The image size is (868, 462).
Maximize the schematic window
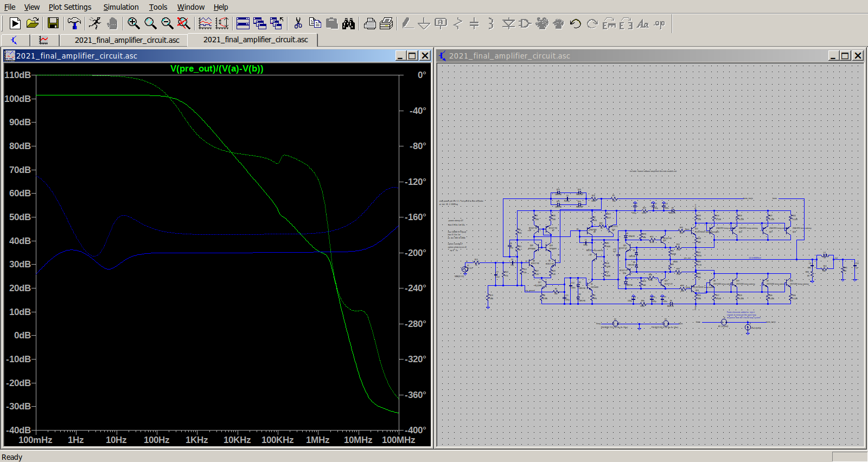tap(845, 56)
